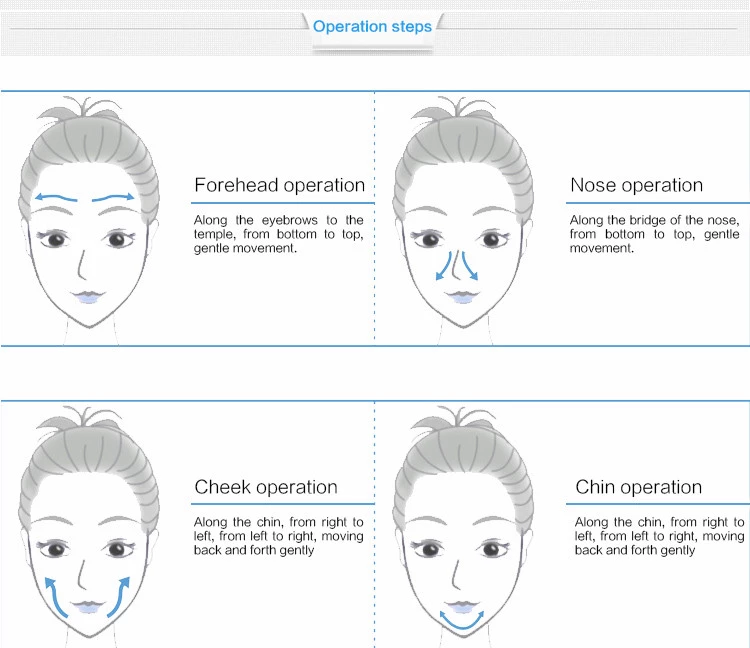This screenshot has width=750, height=648.
Task: Select the Cheek operation heading
Action: tap(266, 487)
